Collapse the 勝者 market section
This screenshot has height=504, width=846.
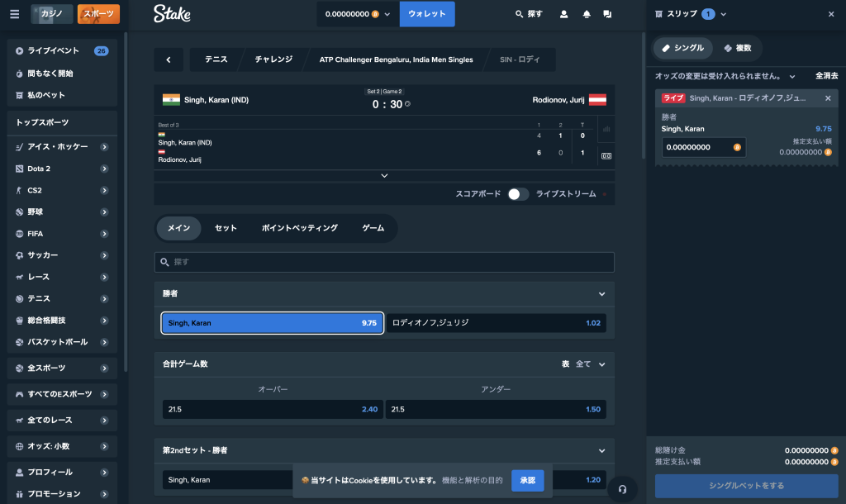(x=601, y=294)
